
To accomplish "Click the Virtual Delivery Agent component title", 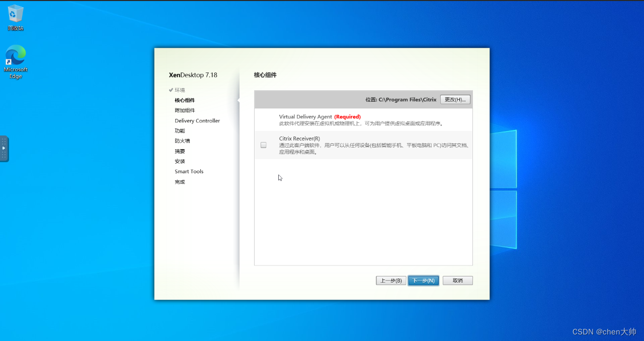I will (305, 117).
